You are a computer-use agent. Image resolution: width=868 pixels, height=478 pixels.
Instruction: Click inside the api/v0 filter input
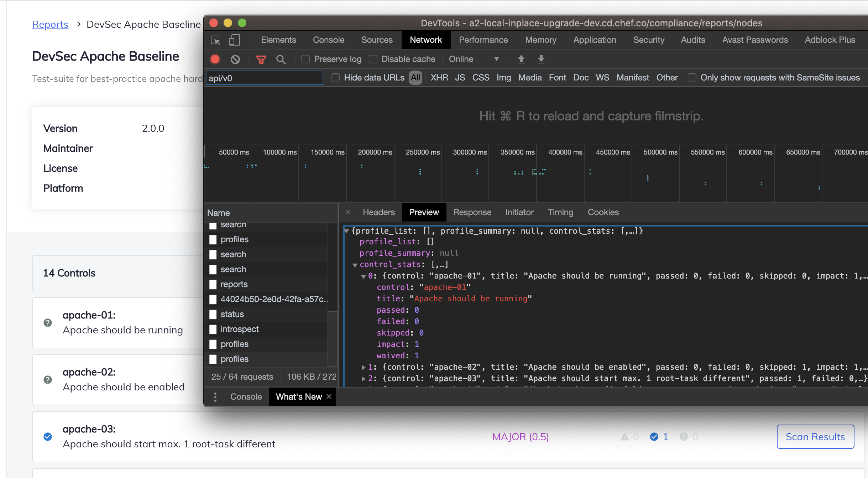point(263,78)
